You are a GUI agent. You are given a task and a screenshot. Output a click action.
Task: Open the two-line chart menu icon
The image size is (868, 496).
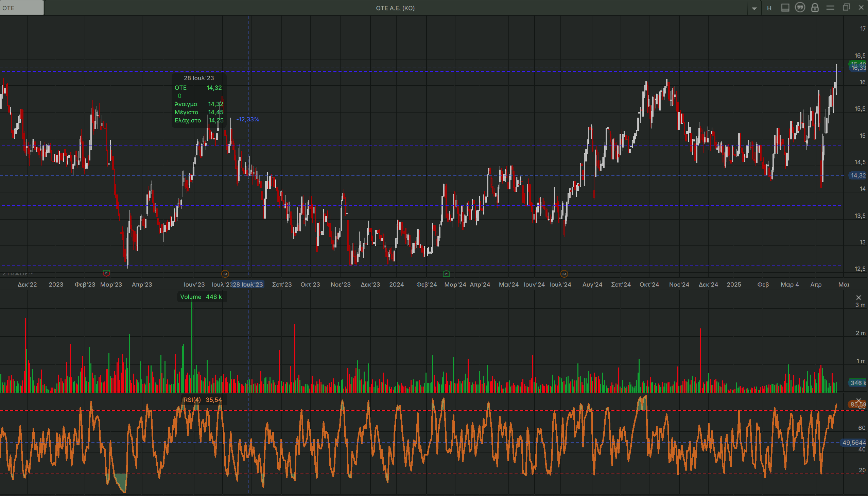tap(830, 8)
